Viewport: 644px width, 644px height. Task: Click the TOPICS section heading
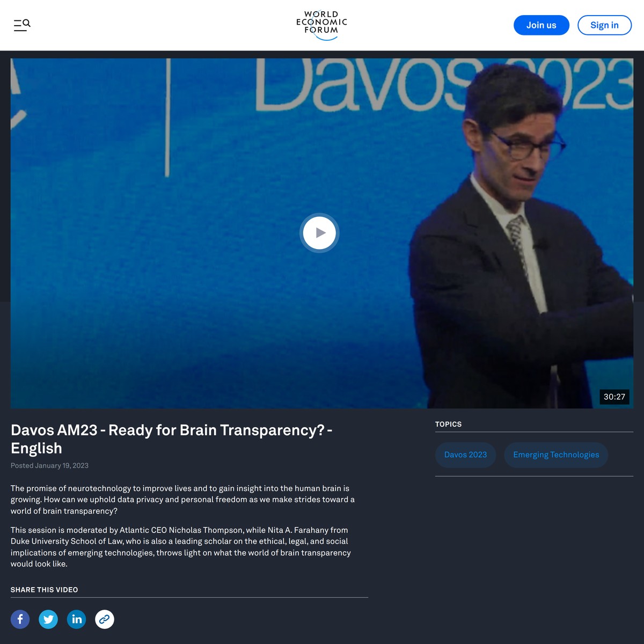(x=448, y=424)
